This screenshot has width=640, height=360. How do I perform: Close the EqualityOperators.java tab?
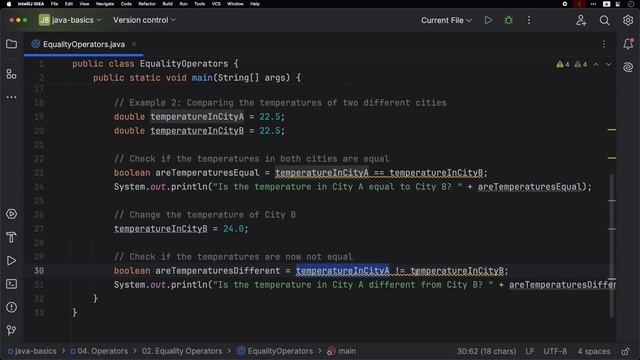click(x=134, y=44)
